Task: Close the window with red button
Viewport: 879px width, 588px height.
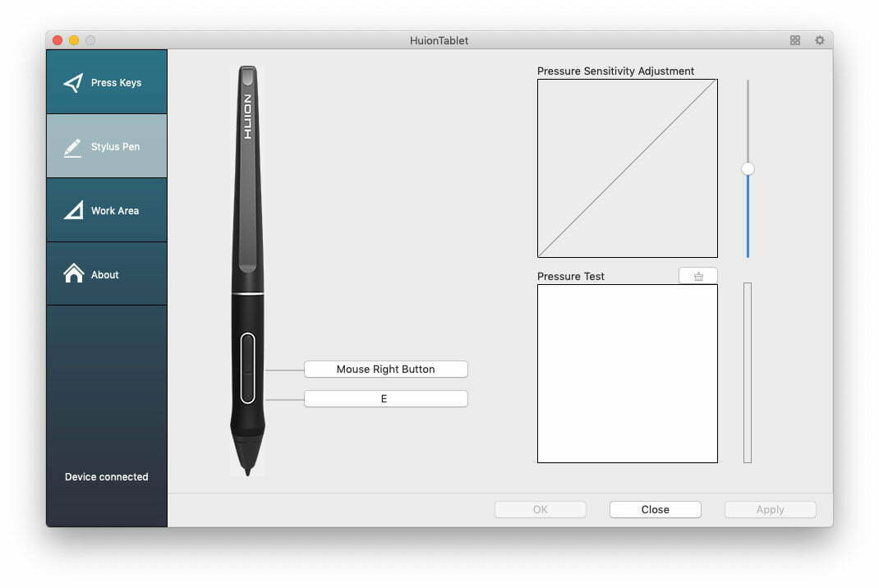Action: point(58,40)
